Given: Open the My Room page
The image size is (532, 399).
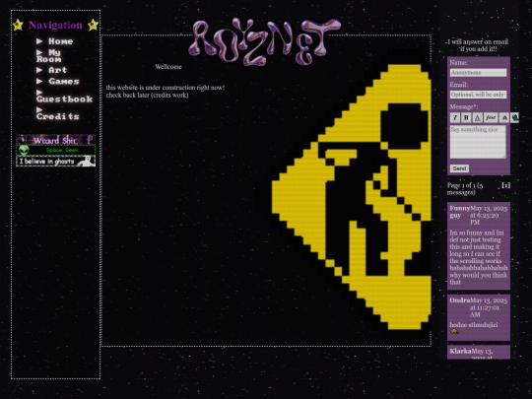Looking at the screenshot, I should 49,55.
